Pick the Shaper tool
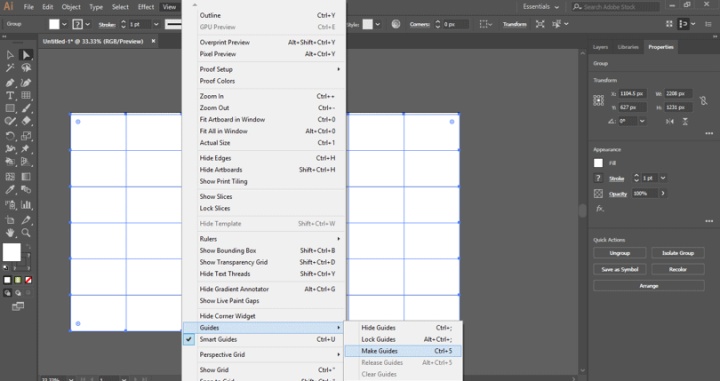This screenshot has width=720, height=381. click(x=10, y=121)
